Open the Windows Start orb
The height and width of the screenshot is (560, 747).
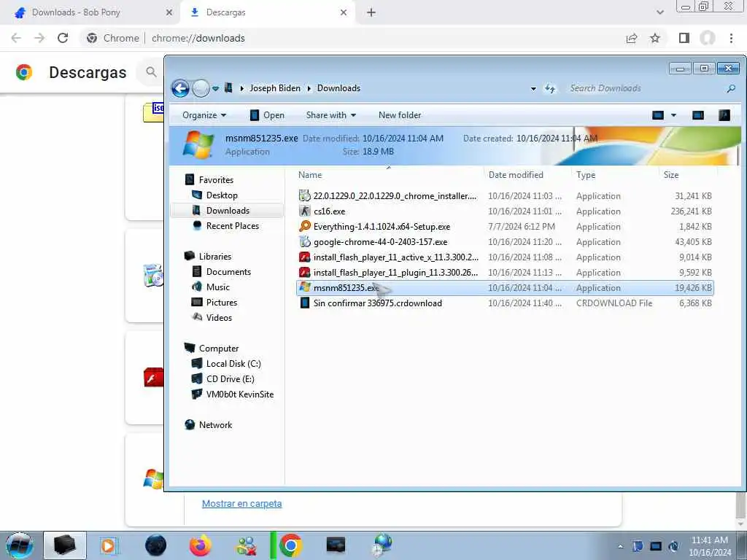click(x=20, y=545)
